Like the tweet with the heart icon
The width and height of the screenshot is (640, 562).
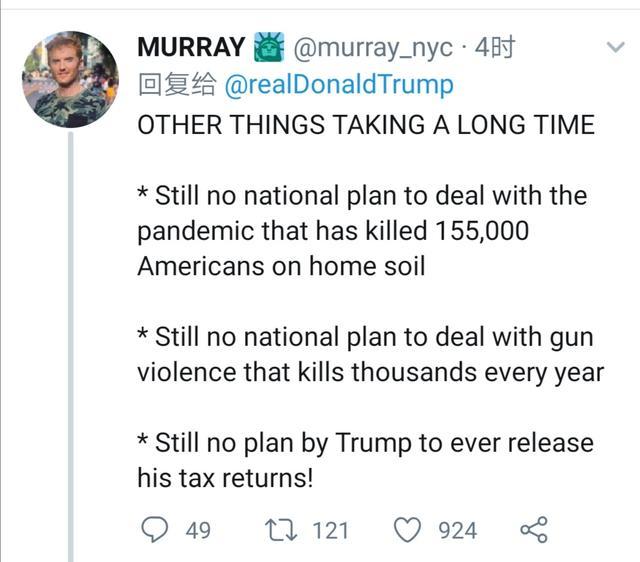point(407,529)
